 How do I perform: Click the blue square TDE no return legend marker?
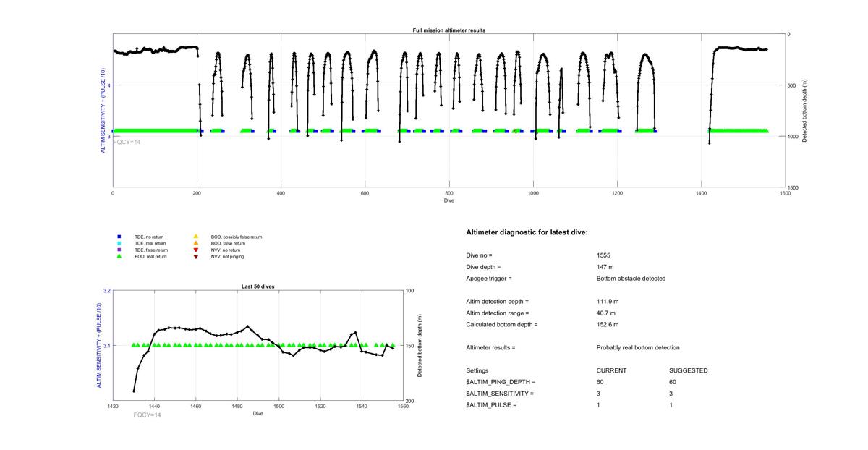(x=119, y=237)
